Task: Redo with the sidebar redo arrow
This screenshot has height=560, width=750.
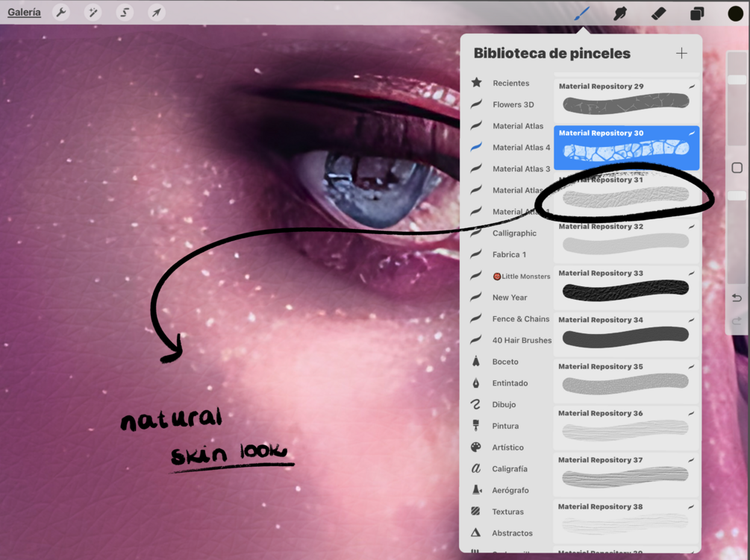Action: [x=737, y=321]
